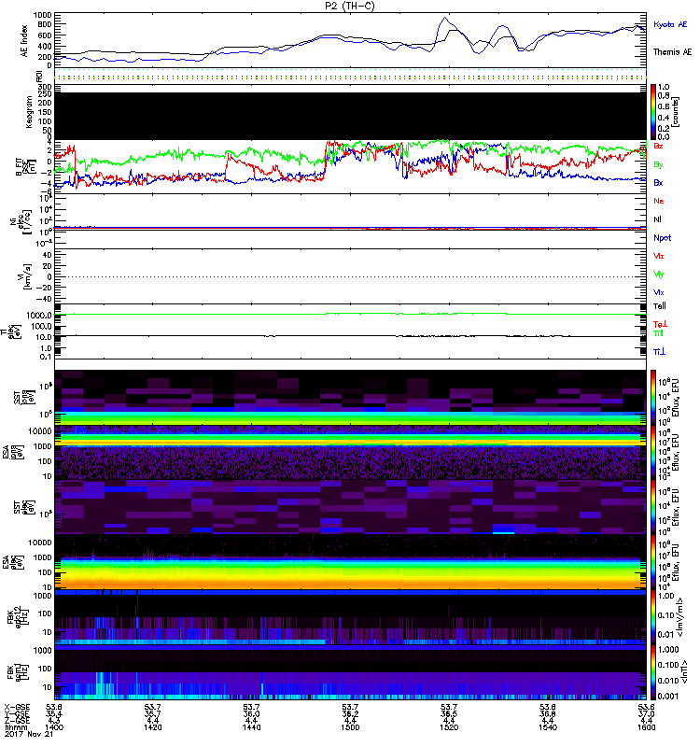Select the "1400" time tick label
Image resolution: width=700 pixels, height=747 pixels.
[54, 727]
